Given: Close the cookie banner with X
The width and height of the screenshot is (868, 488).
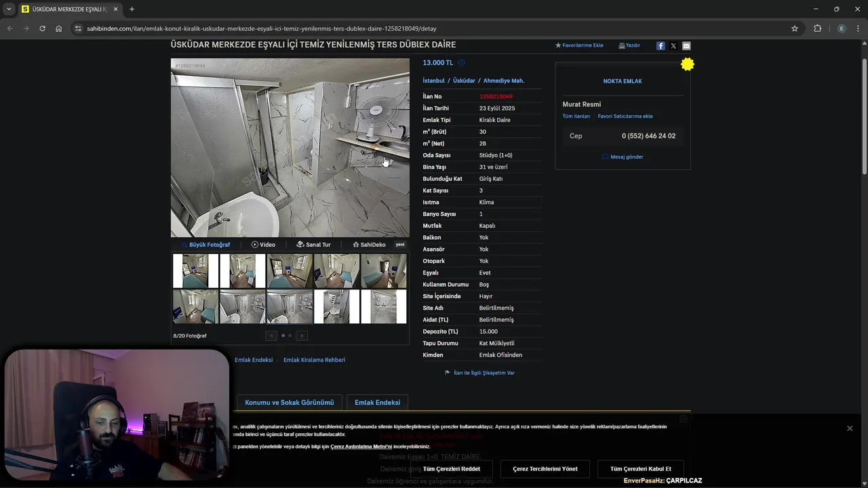Looking at the screenshot, I should [x=850, y=428].
